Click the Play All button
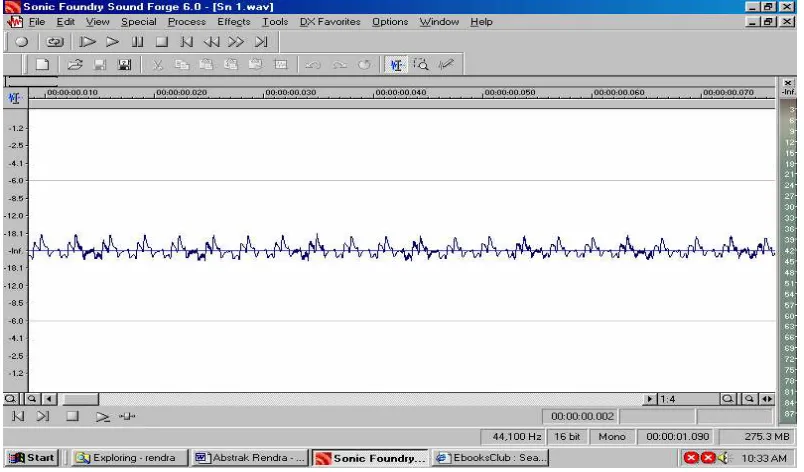Viewport: 804px width, 472px height. coord(87,42)
